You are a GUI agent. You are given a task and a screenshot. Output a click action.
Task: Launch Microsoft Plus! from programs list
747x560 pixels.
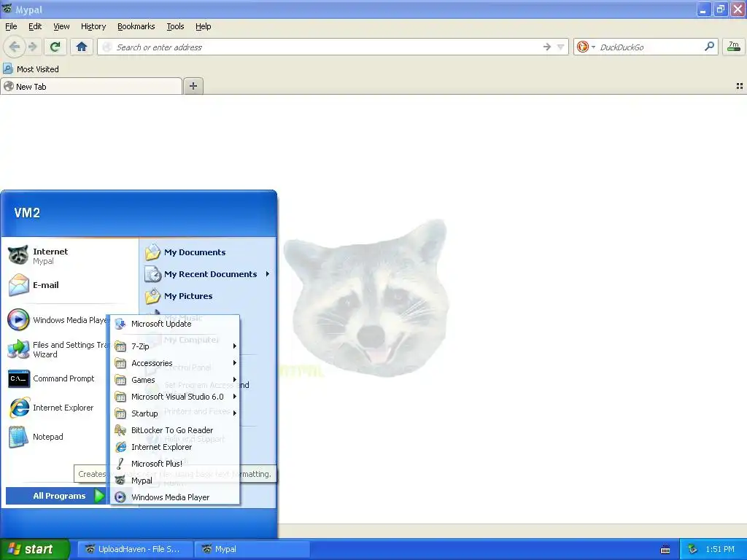coord(175,463)
